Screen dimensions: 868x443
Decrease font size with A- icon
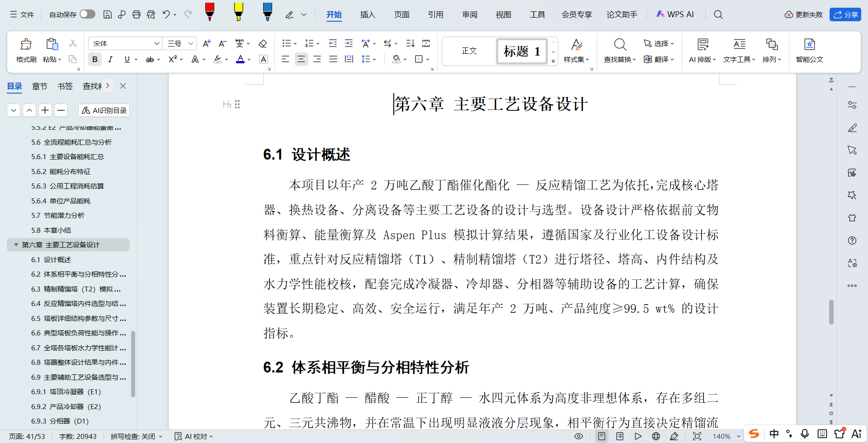[222, 43]
